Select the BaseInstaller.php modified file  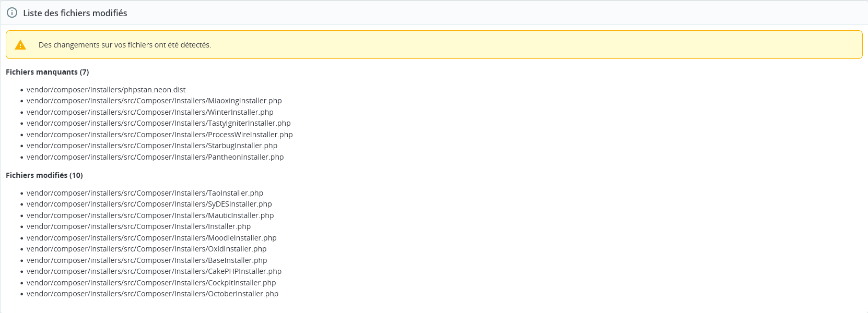(x=147, y=260)
